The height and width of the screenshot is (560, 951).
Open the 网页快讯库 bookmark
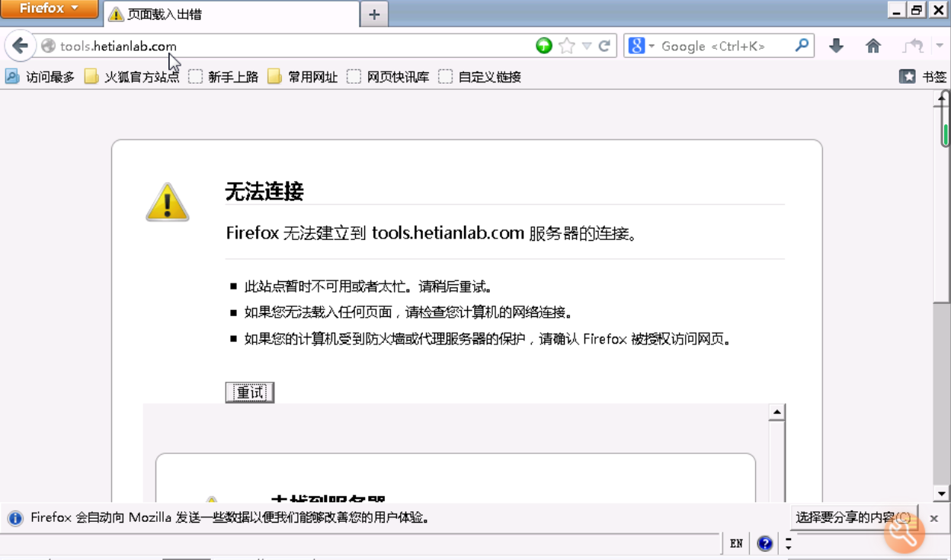pos(388,77)
